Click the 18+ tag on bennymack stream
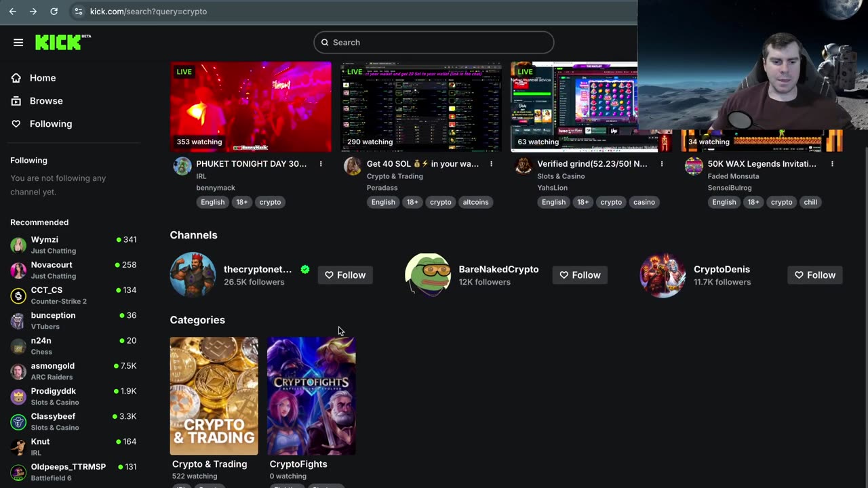This screenshot has width=868, height=488. 242,202
